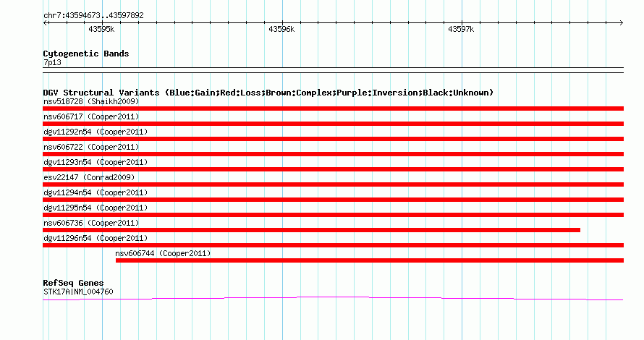The width and height of the screenshot is (644, 340).
Task: Click the 43595k ruler mark
Action: tap(101, 29)
